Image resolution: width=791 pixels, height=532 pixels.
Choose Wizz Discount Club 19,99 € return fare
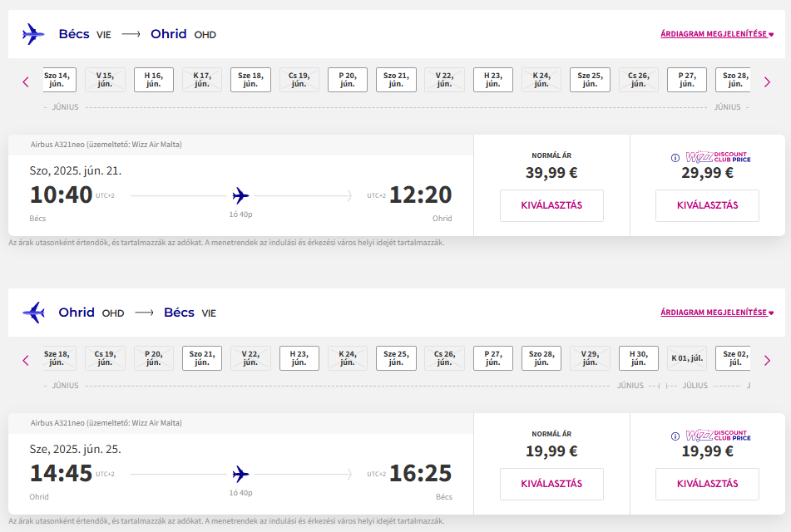pyautogui.click(x=707, y=484)
